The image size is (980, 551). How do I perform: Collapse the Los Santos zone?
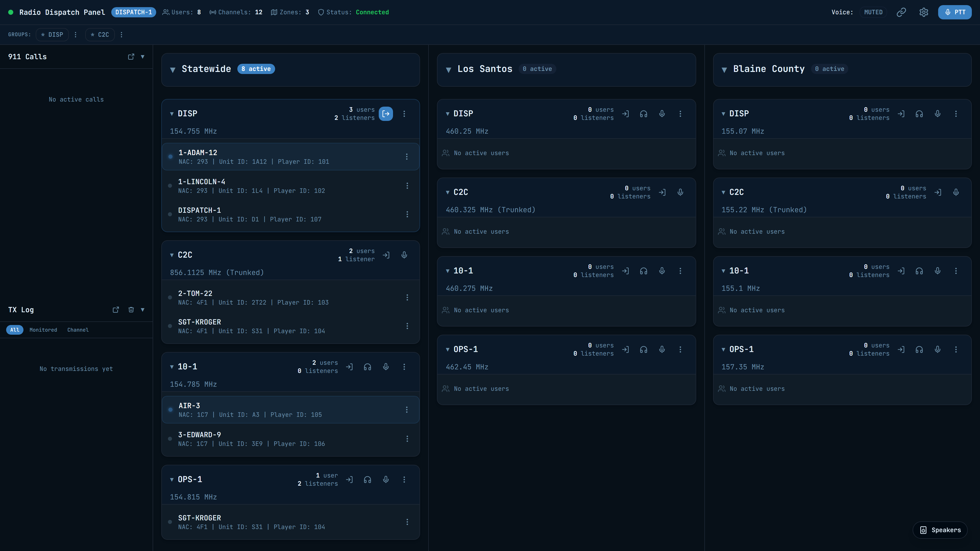coord(449,70)
